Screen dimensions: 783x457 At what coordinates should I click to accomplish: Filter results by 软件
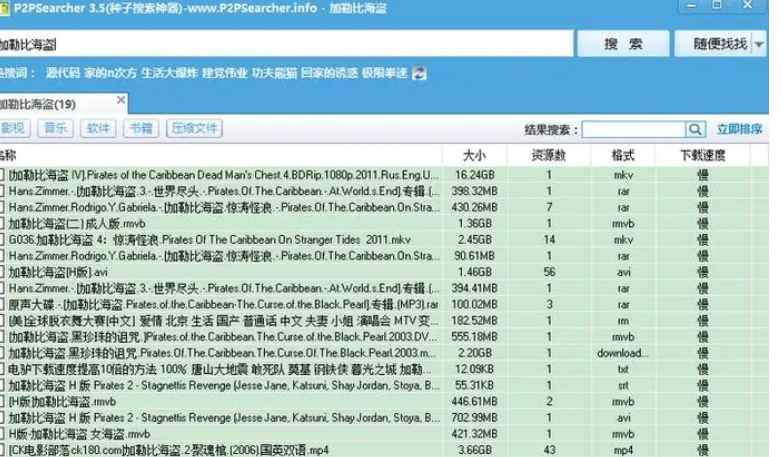click(98, 128)
